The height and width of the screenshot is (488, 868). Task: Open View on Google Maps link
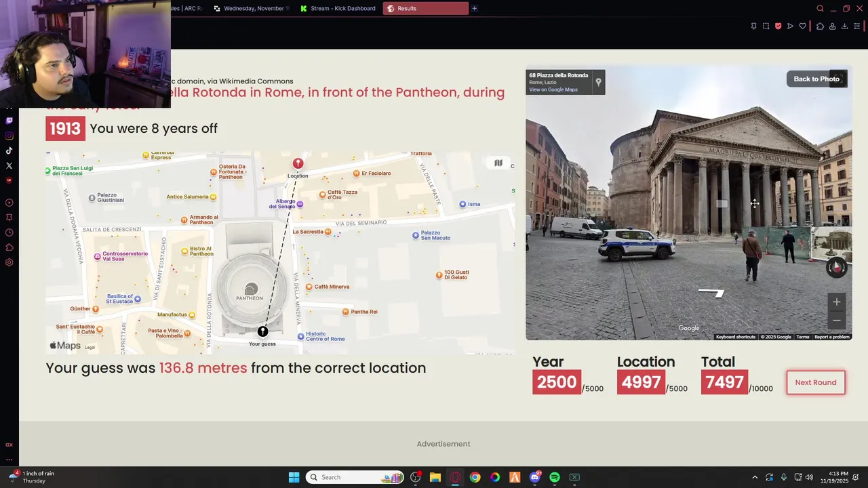coord(553,89)
